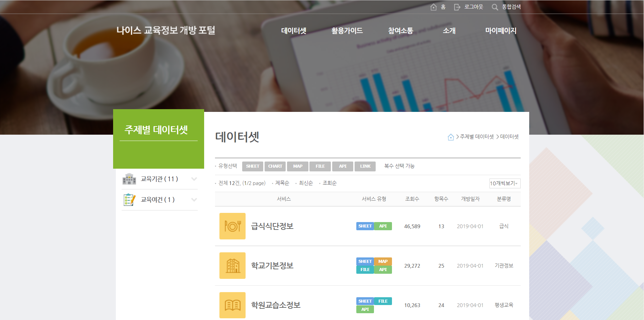Click the home icon in top bar
644x320 pixels.
(433, 7)
